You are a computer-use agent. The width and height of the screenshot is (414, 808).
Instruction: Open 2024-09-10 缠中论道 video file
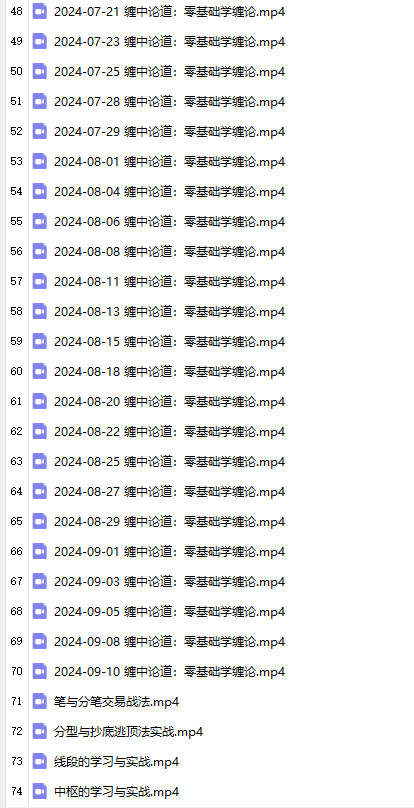(x=170, y=671)
